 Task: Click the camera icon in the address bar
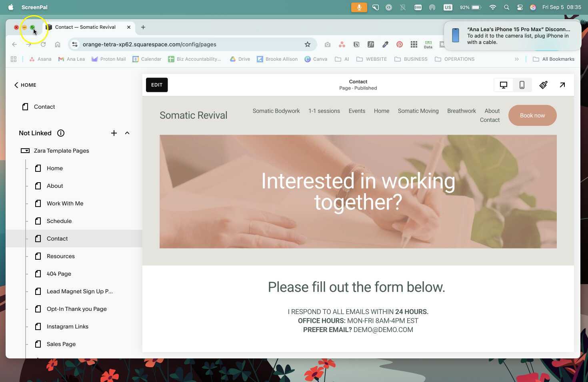coord(327,44)
